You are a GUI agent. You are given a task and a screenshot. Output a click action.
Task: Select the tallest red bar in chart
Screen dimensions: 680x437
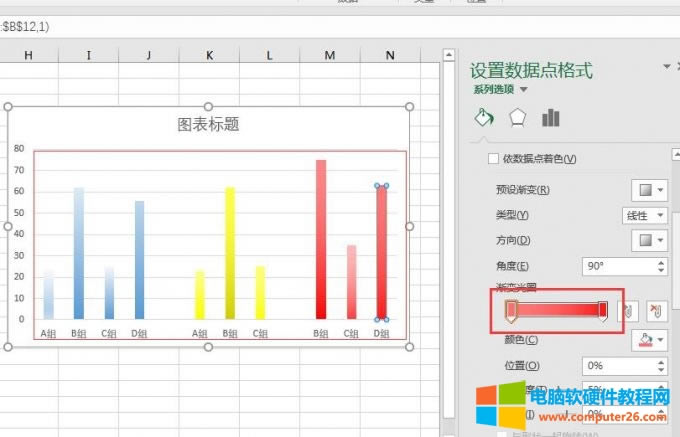tap(321, 238)
